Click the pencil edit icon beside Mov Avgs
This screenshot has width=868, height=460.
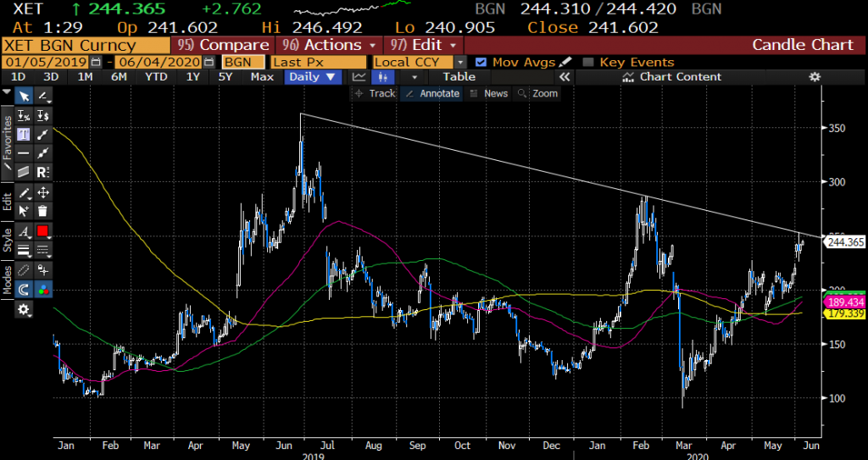(565, 62)
